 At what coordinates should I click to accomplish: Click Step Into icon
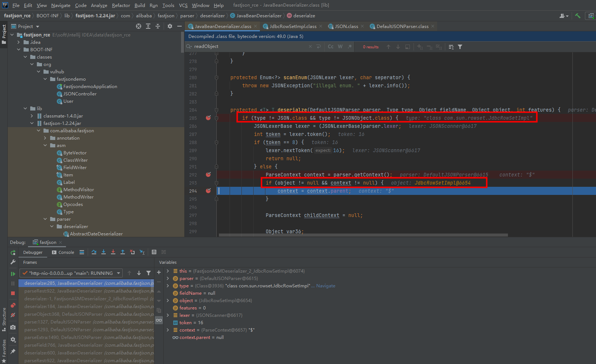coord(104,252)
